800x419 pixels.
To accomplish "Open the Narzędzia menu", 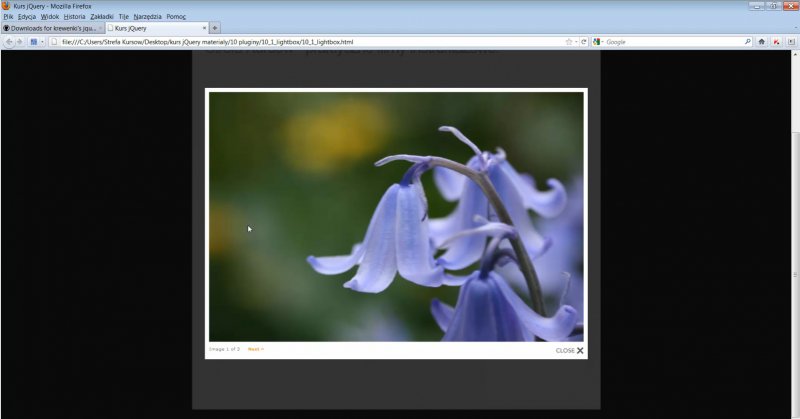I will click(148, 17).
